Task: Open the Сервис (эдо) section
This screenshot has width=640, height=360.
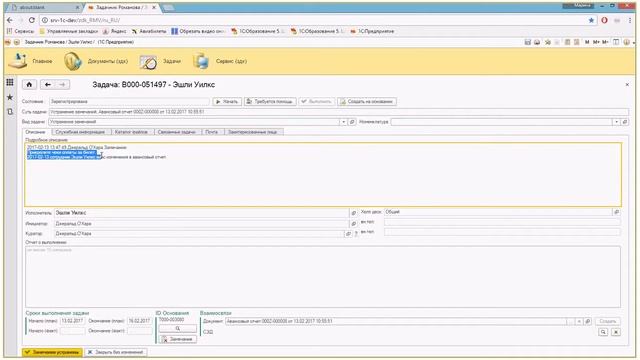Action: 220,61
